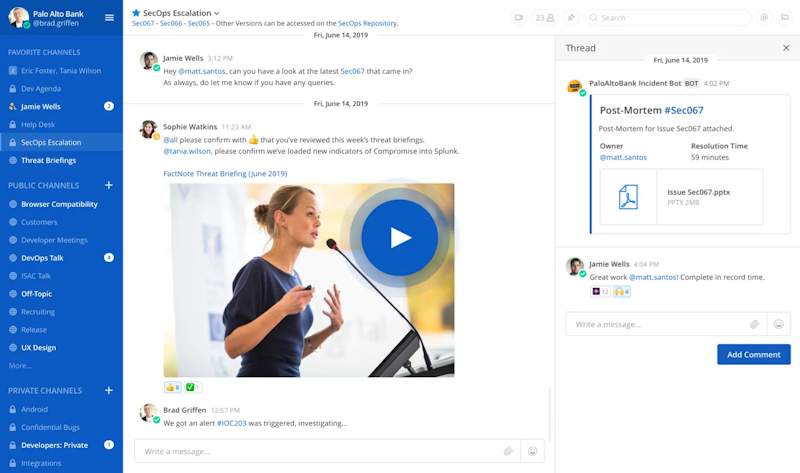This screenshot has height=473, width=800.
Task: Attach a file in thread reply box
Action: 754,324
